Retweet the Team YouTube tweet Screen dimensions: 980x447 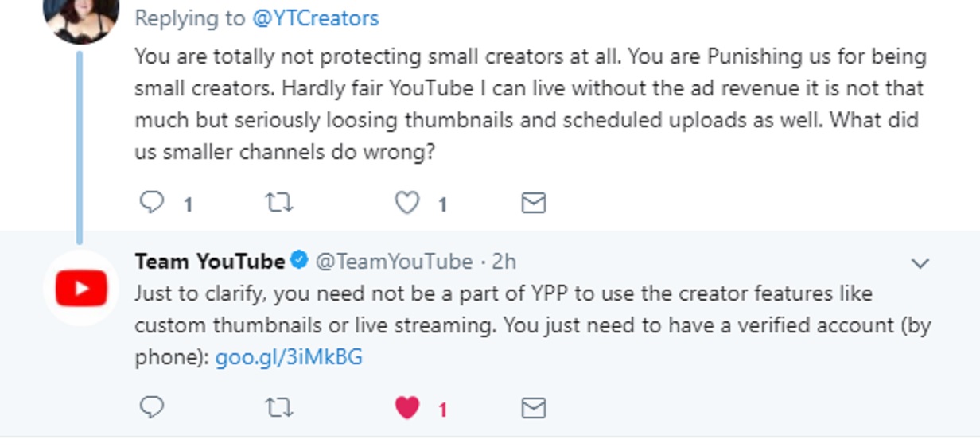click(x=278, y=408)
